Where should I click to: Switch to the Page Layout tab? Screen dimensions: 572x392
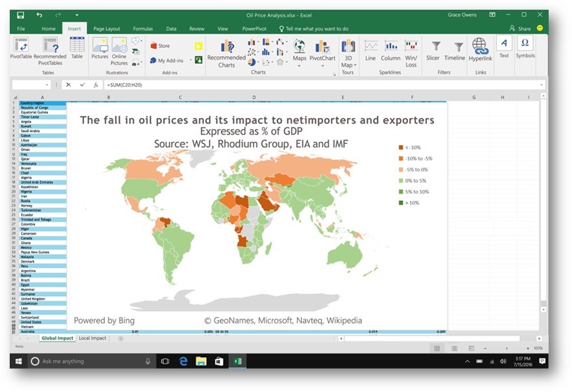tap(106, 29)
